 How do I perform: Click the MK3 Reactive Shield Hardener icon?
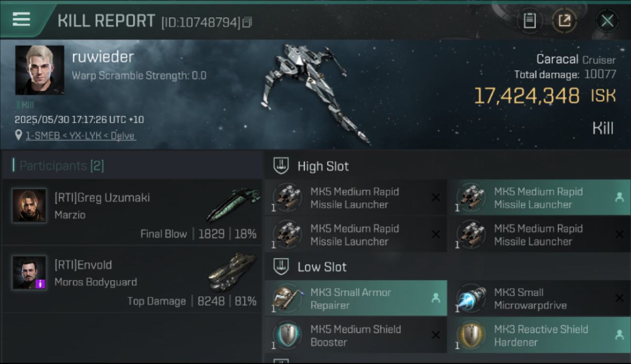[x=471, y=335]
